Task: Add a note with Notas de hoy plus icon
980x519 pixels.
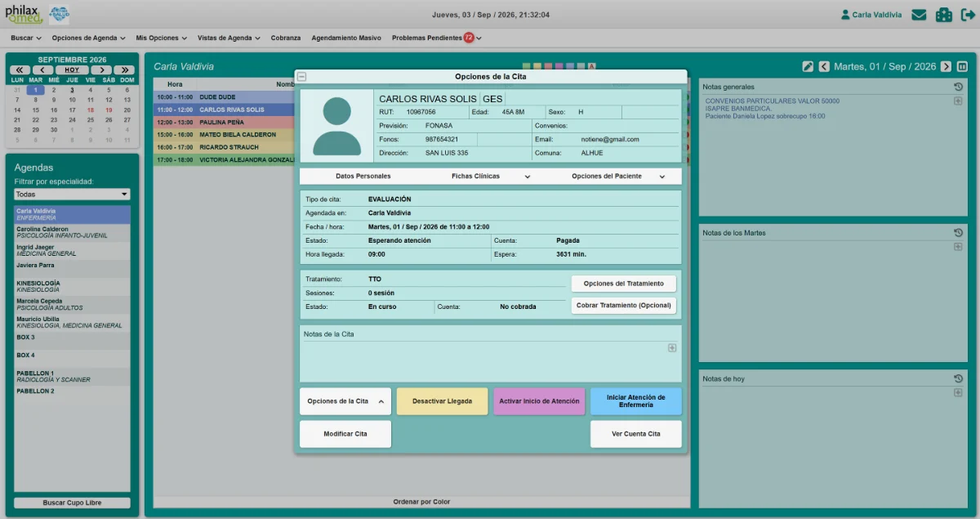Action: pyautogui.click(x=958, y=393)
